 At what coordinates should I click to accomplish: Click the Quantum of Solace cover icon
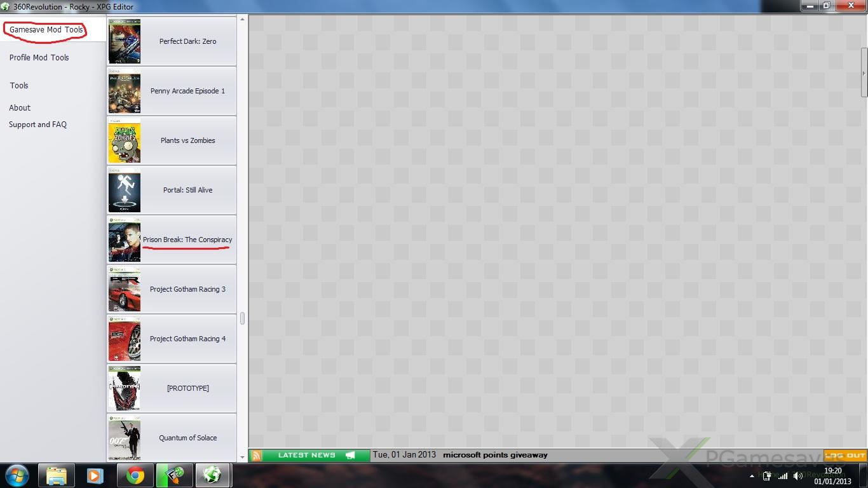coord(125,438)
